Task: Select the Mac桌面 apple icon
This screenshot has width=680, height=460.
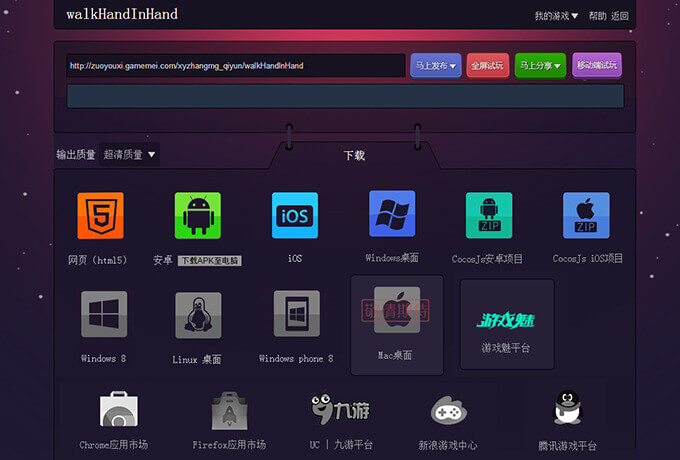Action: 397,310
